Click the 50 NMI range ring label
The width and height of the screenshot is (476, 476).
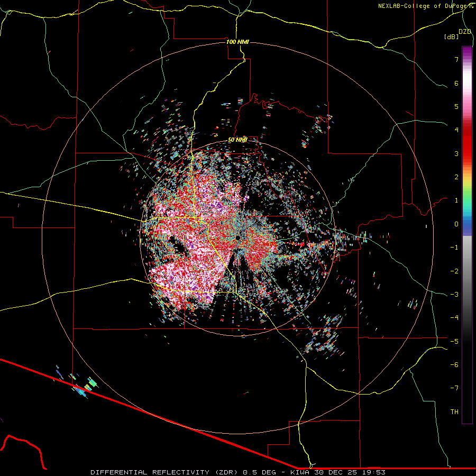(237, 140)
